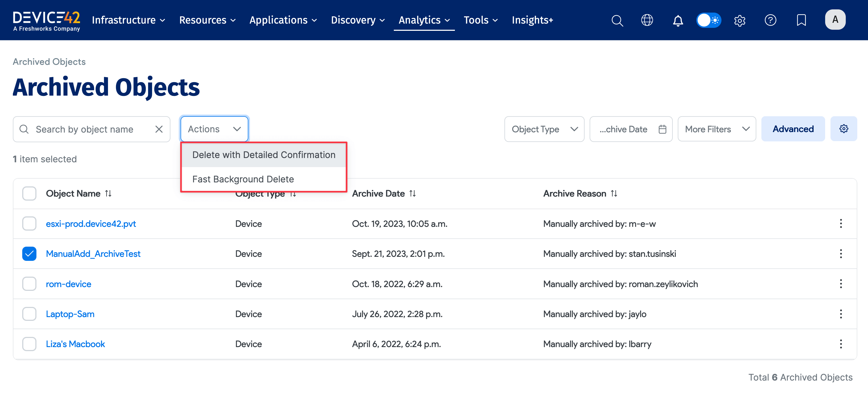Viewport: 868px width, 406px height.
Task: Open the globe language icon
Action: point(647,20)
